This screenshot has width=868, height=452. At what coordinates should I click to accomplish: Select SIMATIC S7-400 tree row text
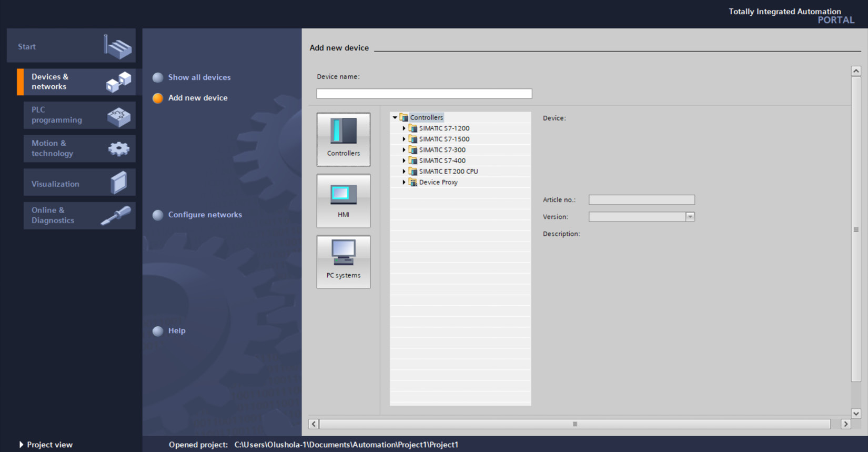[x=442, y=160]
